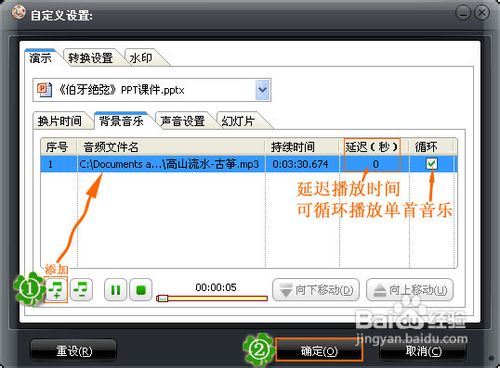
Task: Click the delay value 0 in row 1
Action: coord(375,164)
